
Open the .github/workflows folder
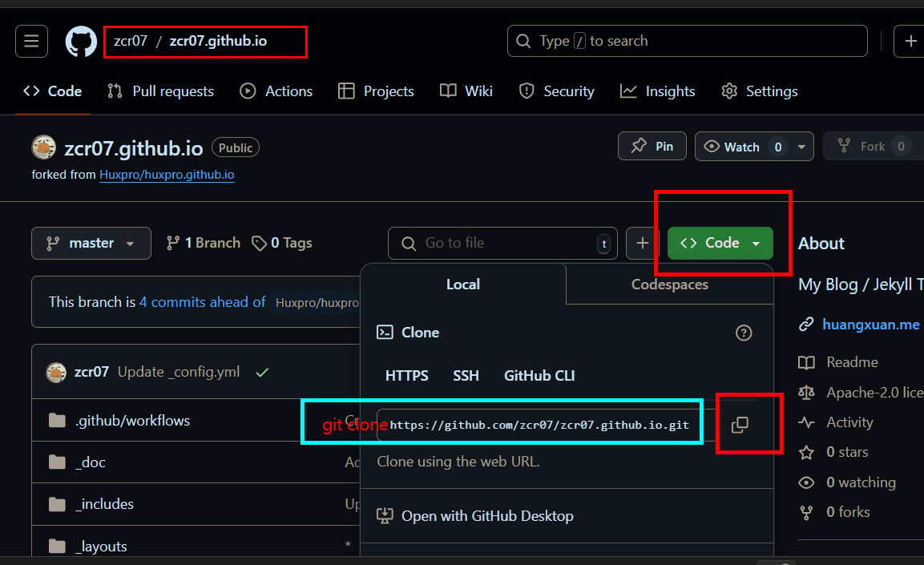132,421
